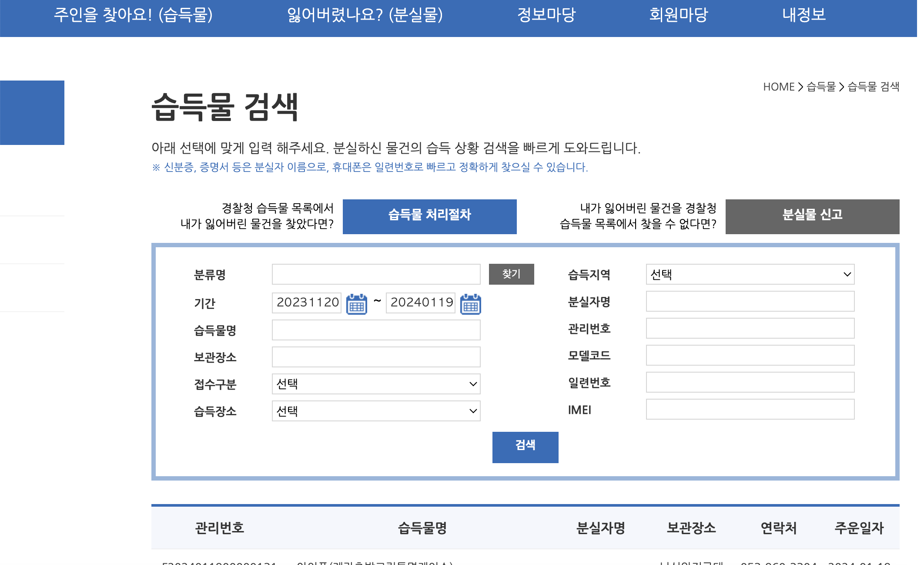Screen dimensions: 924x565
Task: Open the start date calendar picker
Action: (x=356, y=303)
